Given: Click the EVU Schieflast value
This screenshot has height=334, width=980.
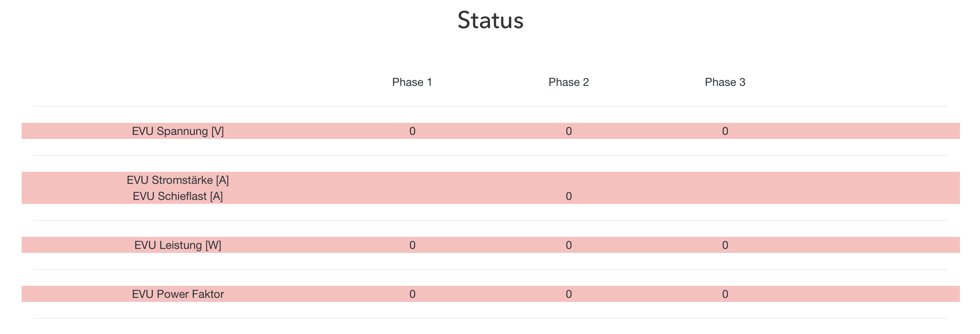Looking at the screenshot, I should point(569,196).
